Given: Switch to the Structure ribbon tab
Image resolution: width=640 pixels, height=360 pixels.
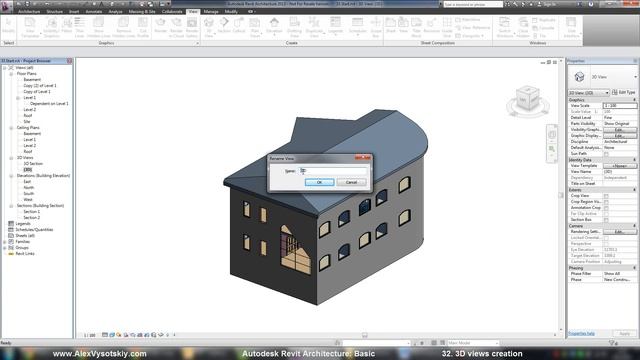Looking at the screenshot, I should coord(55,11).
